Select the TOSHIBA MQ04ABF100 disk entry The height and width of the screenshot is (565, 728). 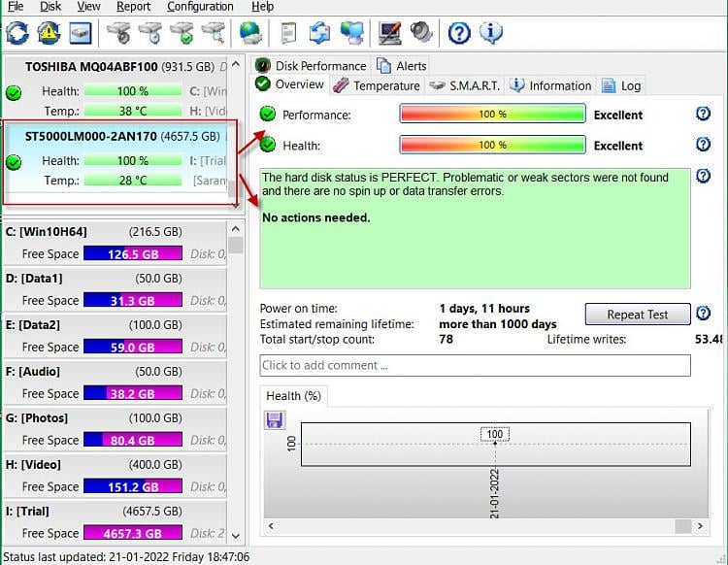(x=116, y=88)
